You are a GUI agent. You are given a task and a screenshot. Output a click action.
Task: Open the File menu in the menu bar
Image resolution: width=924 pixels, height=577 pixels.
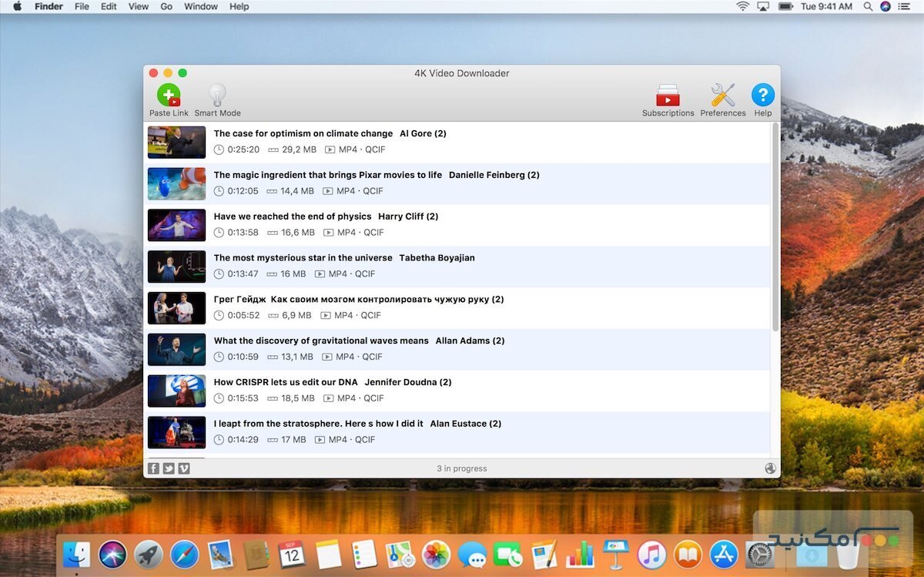click(82, 6)
